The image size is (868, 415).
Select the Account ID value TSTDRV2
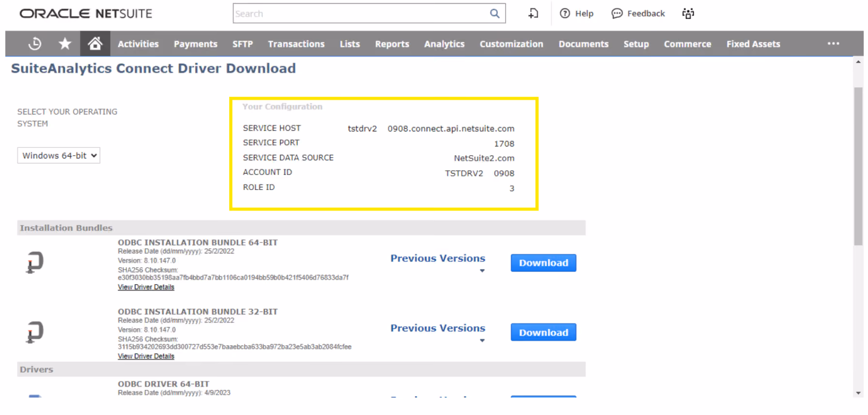click(480, 173)
